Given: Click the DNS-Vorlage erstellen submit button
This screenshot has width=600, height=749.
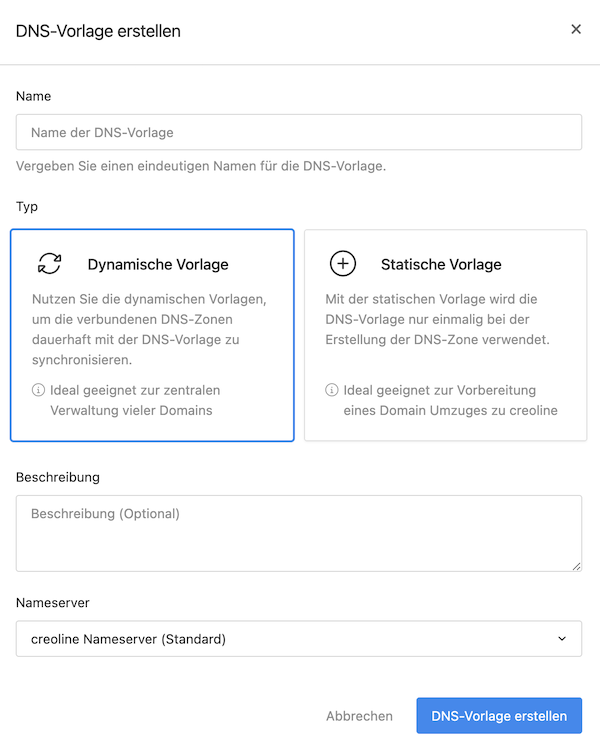Looking at the screenshot, I should coord(499,716).
